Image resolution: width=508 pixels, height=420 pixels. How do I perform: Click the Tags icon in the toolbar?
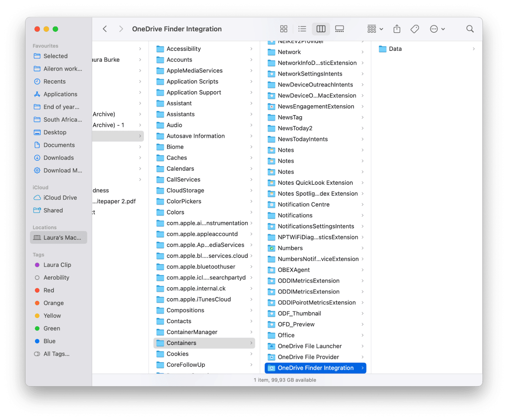point(414,29)
